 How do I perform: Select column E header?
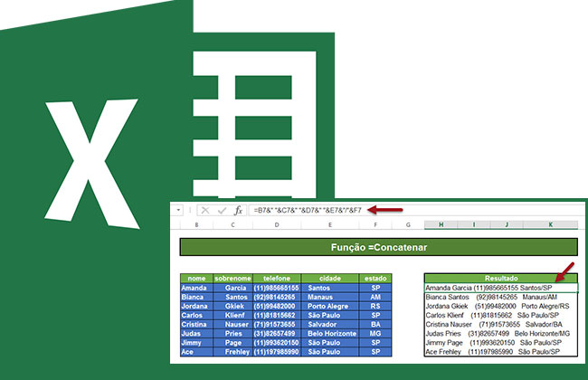click(x=330, y=224)
